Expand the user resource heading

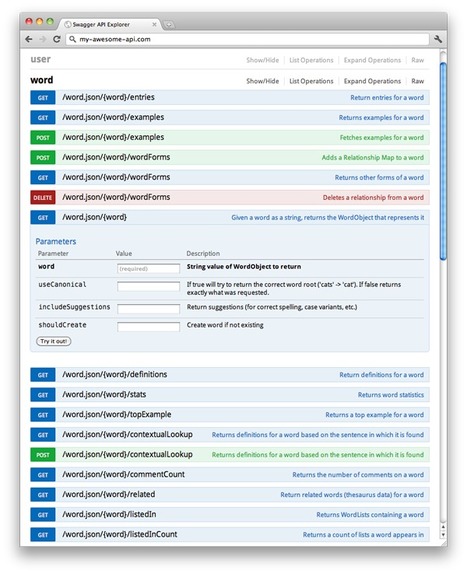pyautogui.click(x=40, y=59)
